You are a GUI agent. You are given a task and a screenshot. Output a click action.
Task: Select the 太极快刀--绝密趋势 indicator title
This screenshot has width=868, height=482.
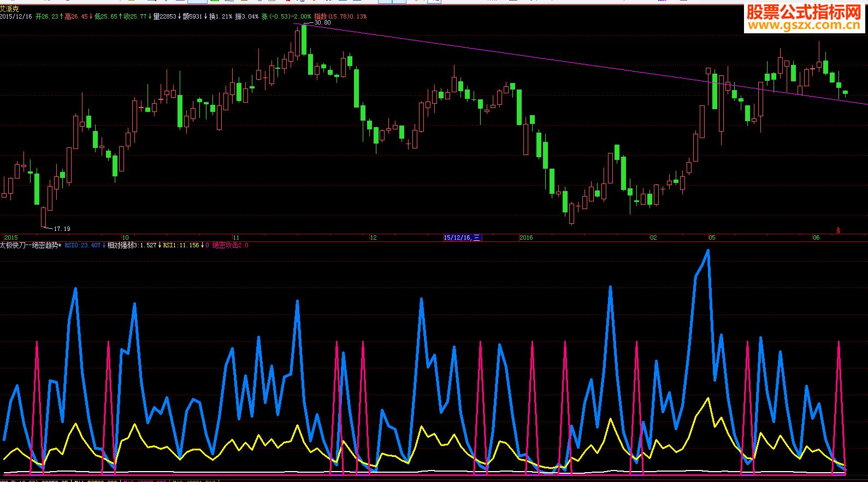31,246
